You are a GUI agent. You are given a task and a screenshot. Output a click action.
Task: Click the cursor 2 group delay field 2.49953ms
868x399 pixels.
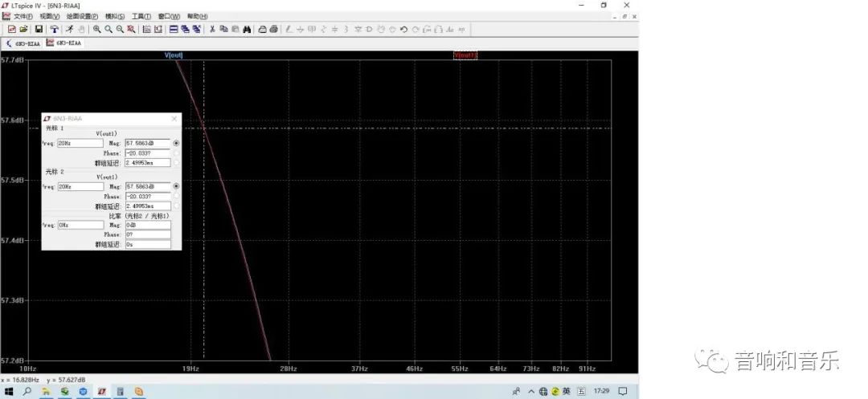pyautogui.click(x=148, y=206)
